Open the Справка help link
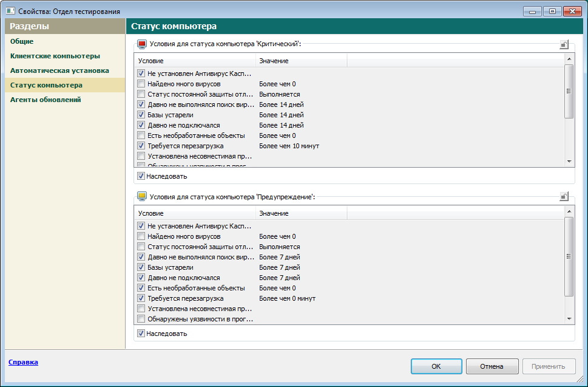This screenshot has width=588, height=387. click(x=23, y=362)
